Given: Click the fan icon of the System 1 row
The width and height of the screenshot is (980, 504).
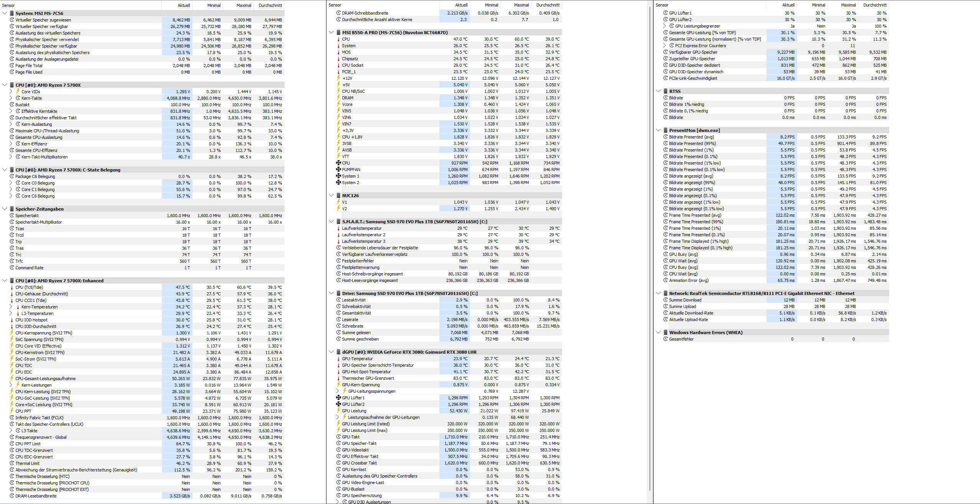Looking at the screenshot, I should 339,176.
